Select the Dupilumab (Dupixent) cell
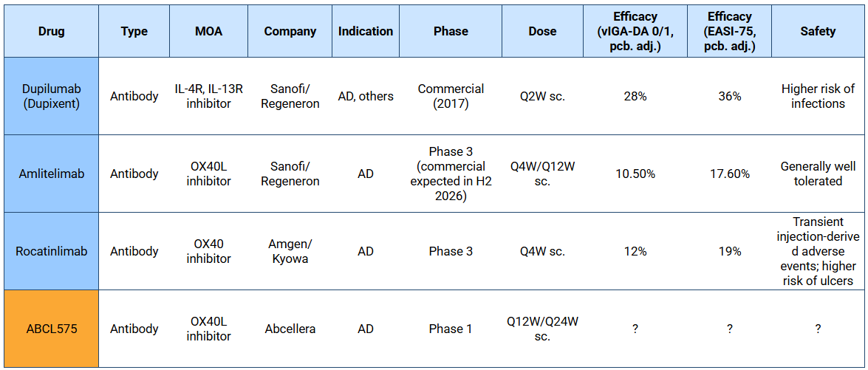This screenshot has width=868, height=370. 51,96
